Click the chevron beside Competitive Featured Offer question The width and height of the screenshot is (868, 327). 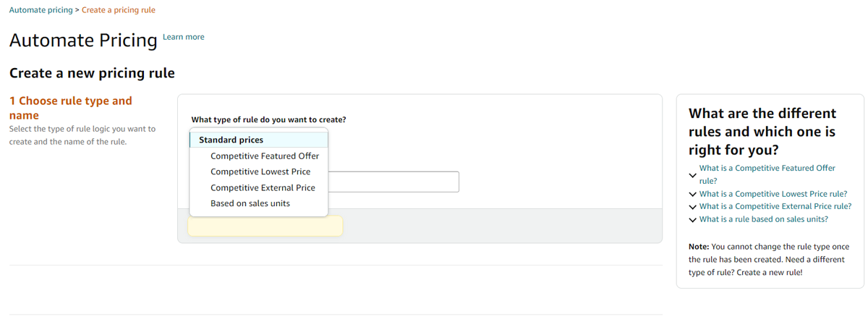point(693,175)
